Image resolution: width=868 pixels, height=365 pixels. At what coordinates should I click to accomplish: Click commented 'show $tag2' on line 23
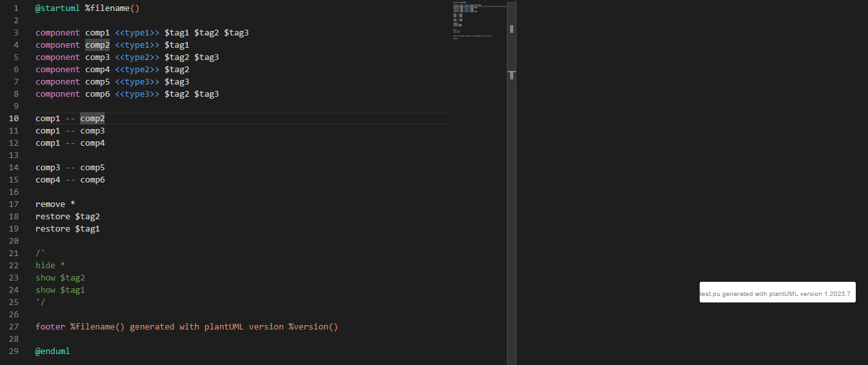(x=60, y=278)
